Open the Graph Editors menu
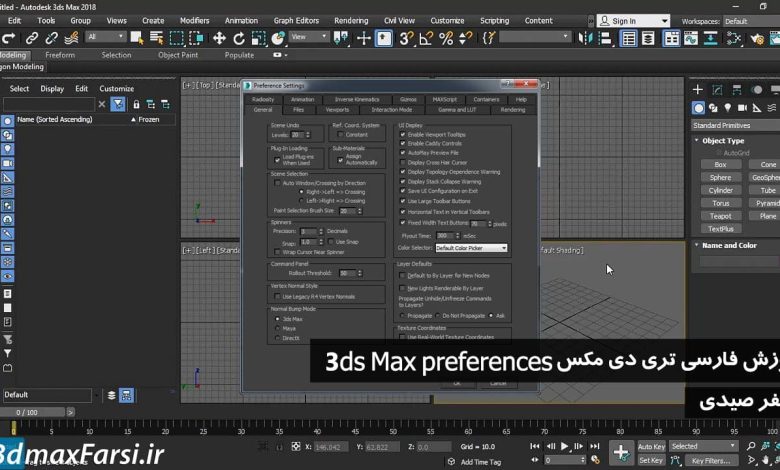The image size is (780, 470). [x=296, y=20]
